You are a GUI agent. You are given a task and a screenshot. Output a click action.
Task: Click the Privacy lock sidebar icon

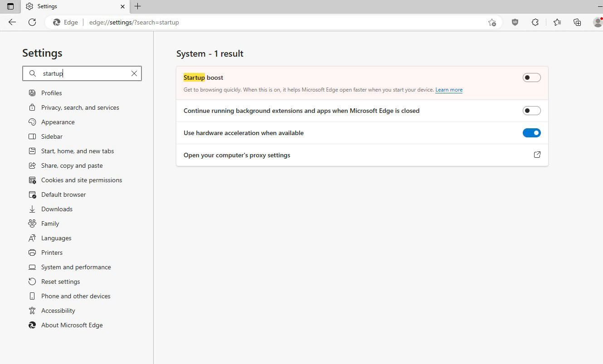32,107
